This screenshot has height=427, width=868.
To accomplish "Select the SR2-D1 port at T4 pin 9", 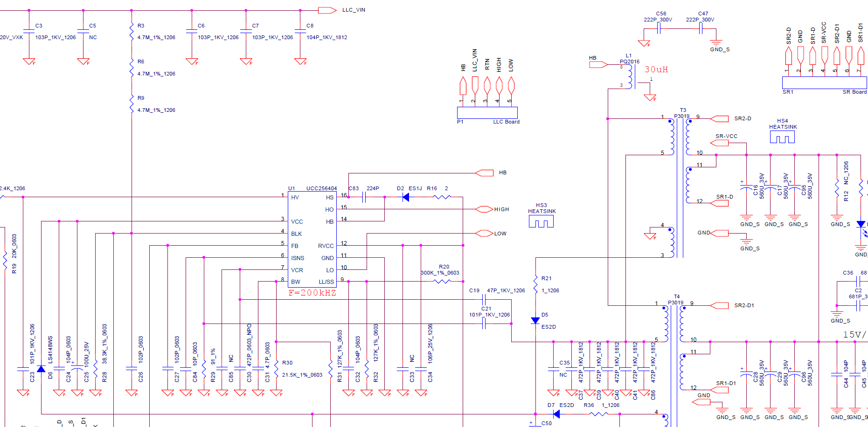I will [719, 306].
